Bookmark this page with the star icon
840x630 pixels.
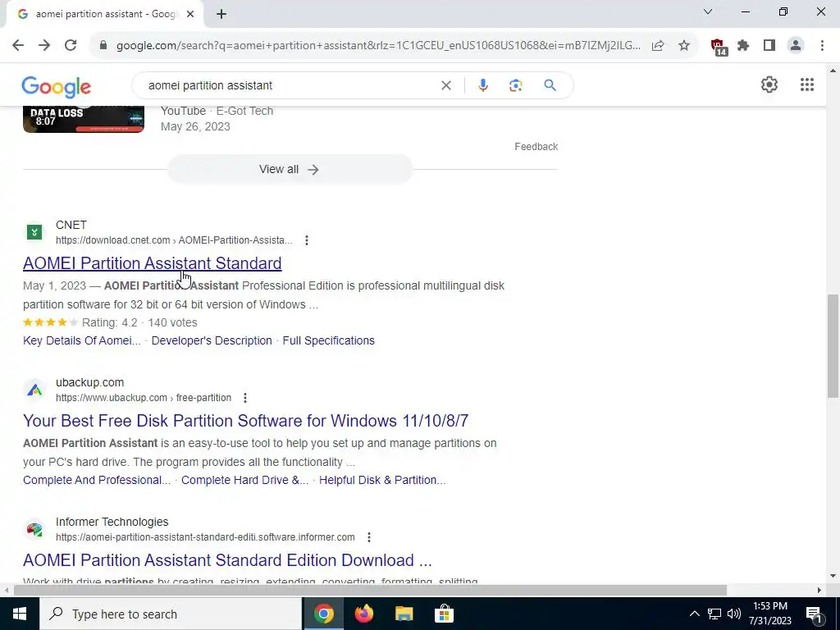(684, 46)
